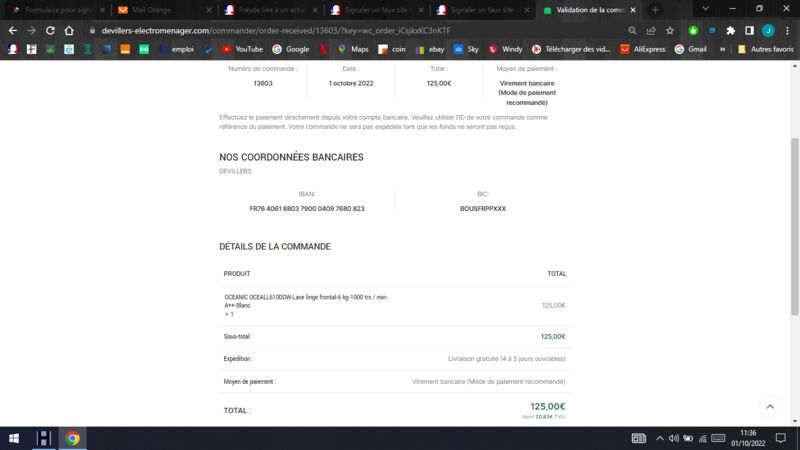Open the Gmail bookmark

(691, 49)
